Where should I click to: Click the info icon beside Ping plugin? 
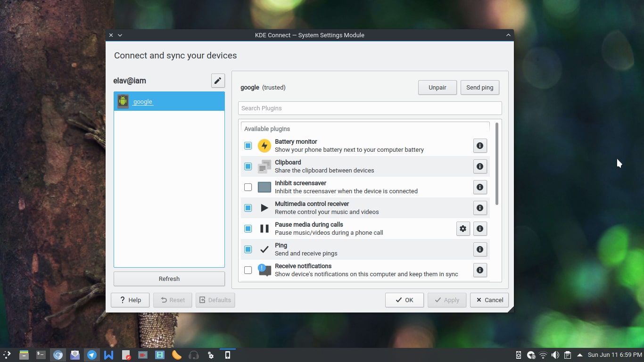click(x=479, y=249)
